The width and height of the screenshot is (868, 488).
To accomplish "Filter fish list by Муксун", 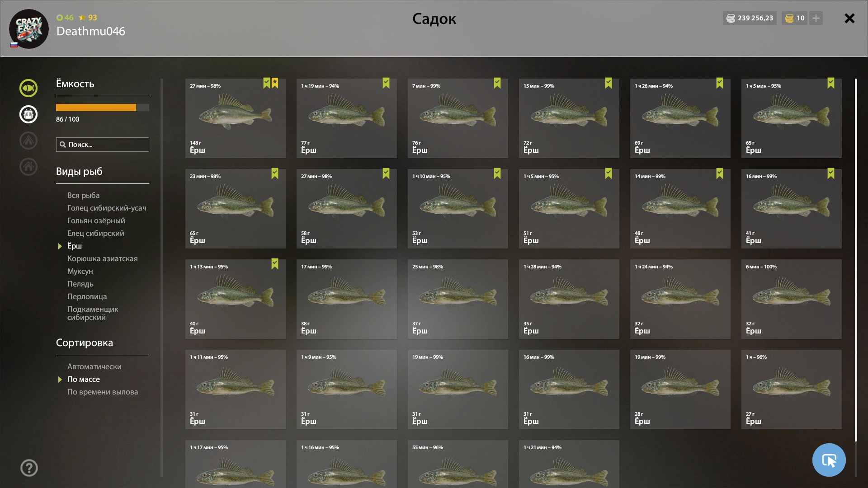I will (x=80, y=271).
